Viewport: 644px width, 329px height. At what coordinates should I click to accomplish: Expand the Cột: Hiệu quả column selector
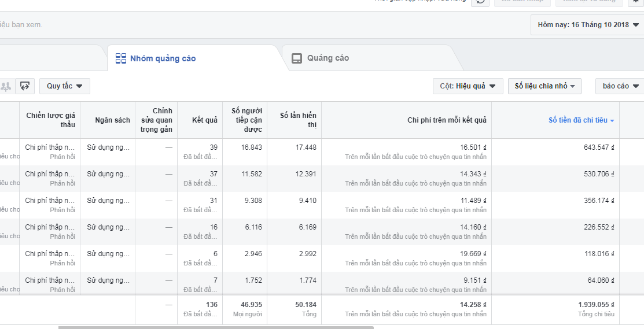click(x=468, y=86)
